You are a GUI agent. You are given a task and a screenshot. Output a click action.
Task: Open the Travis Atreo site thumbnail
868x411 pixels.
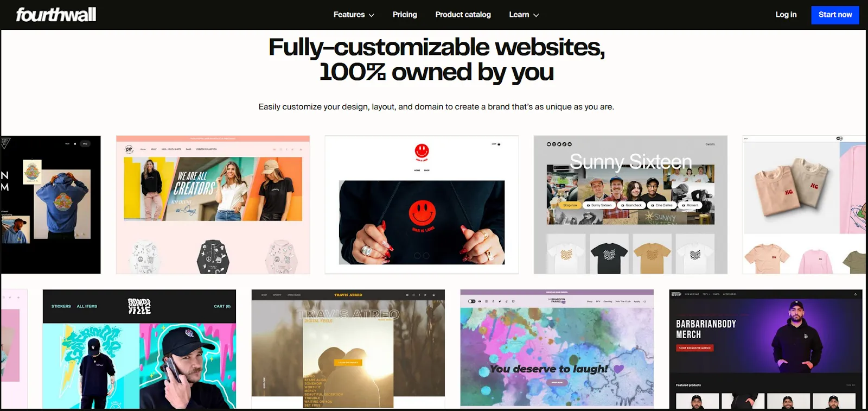tap(348, 349)
